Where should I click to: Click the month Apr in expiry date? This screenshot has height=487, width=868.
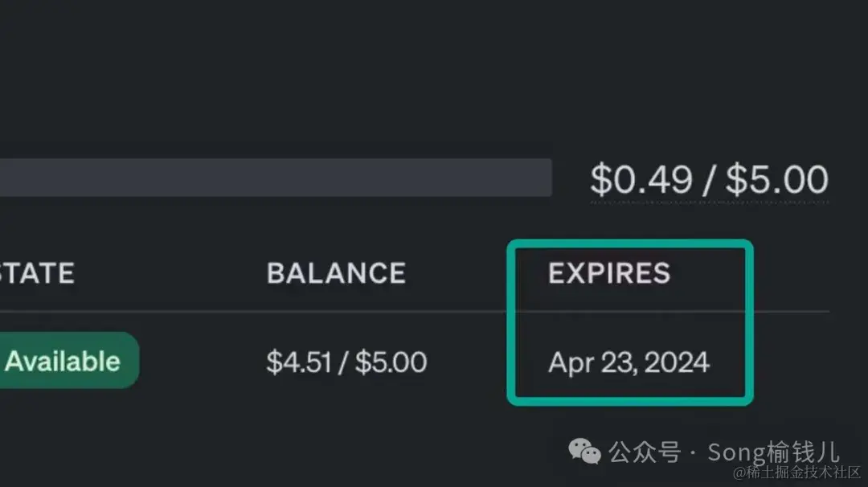pyautogui.click(x=569, y=363)
